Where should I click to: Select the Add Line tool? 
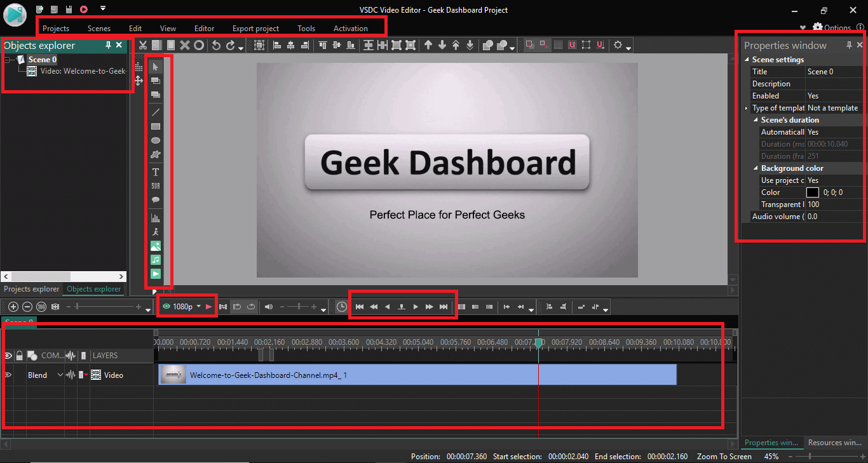click(156, 112)
